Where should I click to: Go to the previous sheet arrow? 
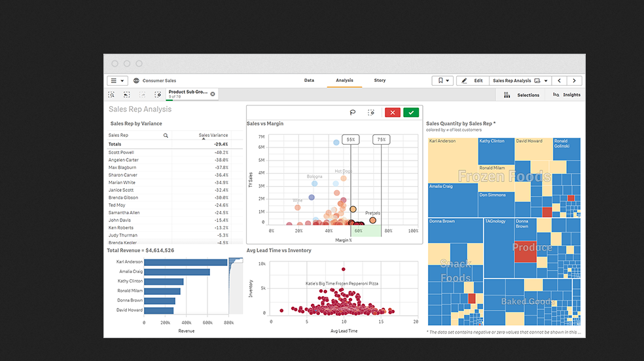coord(559,81)
